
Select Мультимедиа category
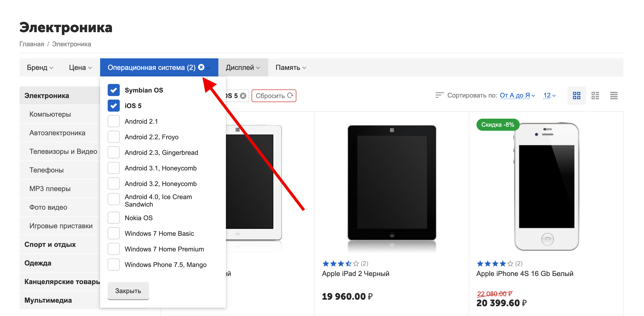click(x=60, y=300)
